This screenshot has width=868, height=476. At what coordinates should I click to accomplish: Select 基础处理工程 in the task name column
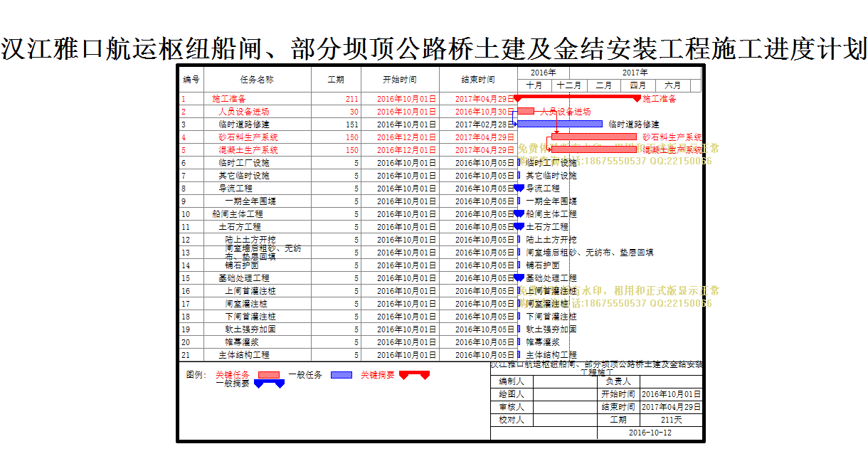[x=244, y=278]
